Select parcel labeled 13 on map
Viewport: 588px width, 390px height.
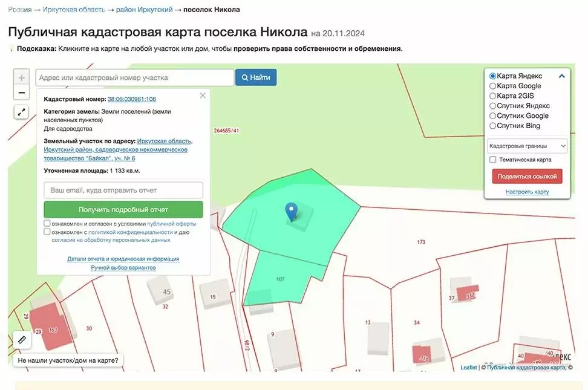[368, 322]
